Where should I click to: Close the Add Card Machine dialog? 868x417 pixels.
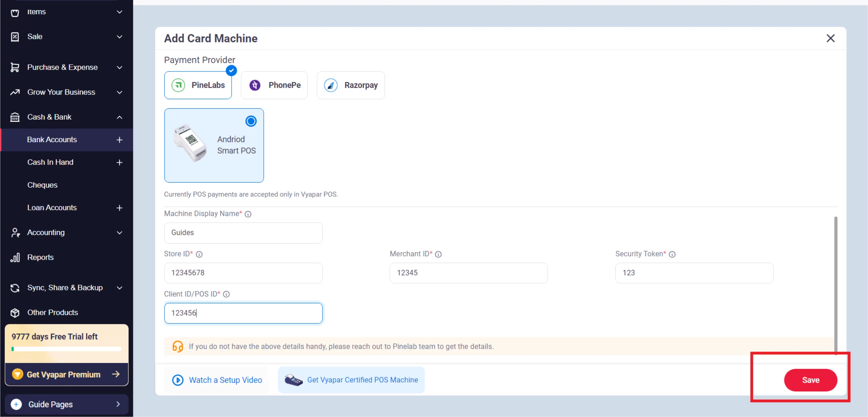coord(830,38)
